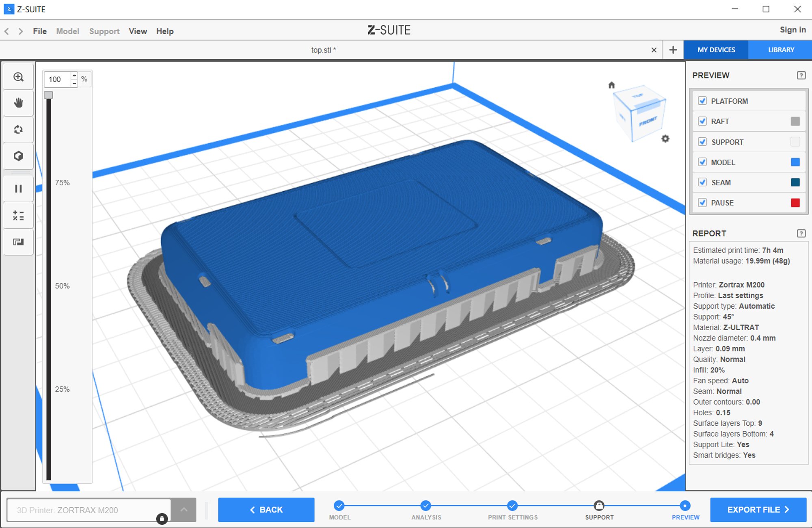This screenshot has height=528, width=812.
Task: Click the layer slider handle at top
Action: [48, 95]
